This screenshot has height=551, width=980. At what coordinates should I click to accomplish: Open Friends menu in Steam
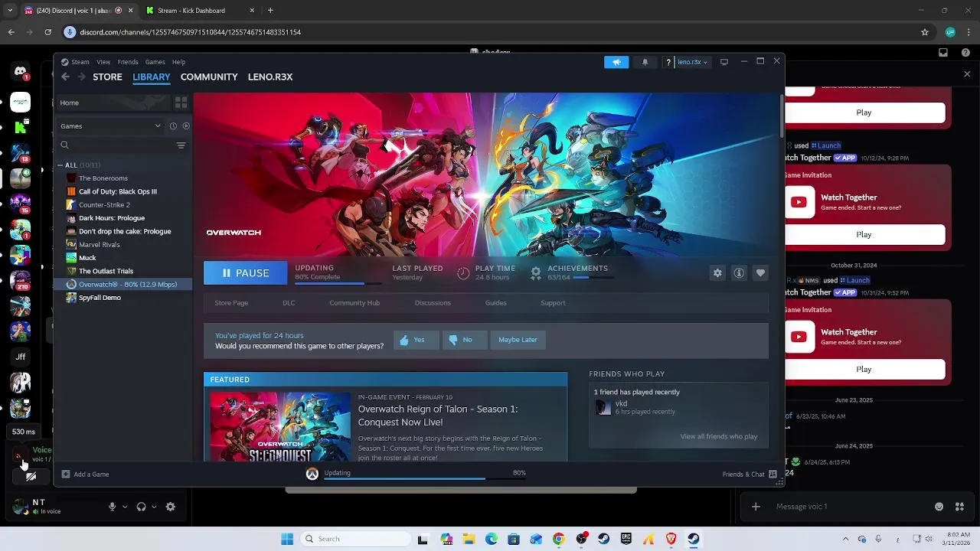[128, 62]
